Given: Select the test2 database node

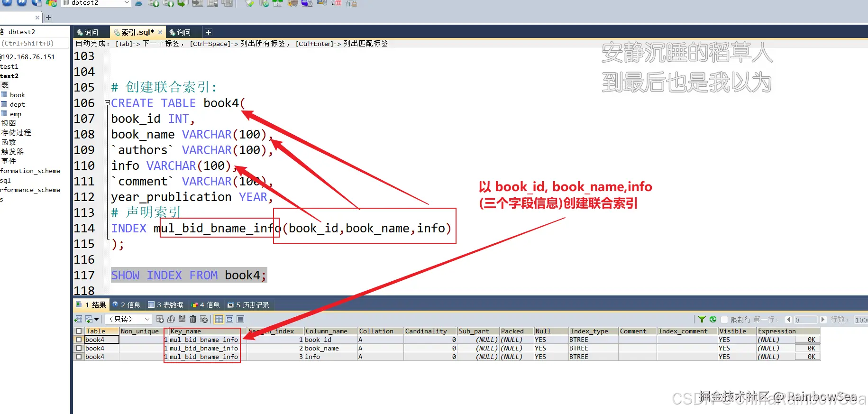Looking at the screenshot, I should (9, 76).
